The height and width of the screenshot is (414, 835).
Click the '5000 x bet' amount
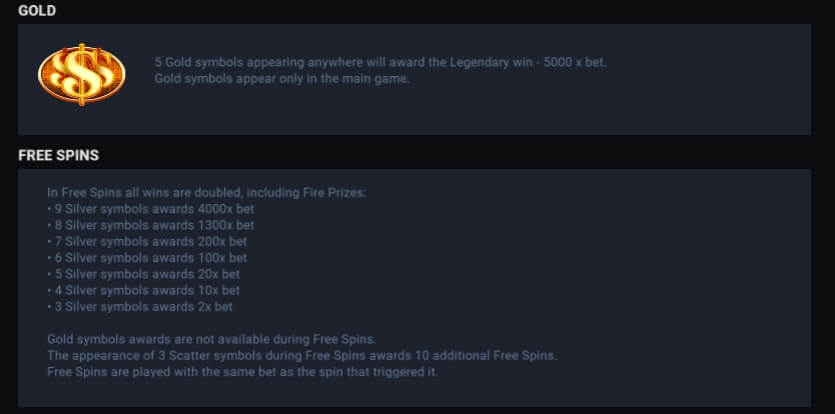coord(576,62)
